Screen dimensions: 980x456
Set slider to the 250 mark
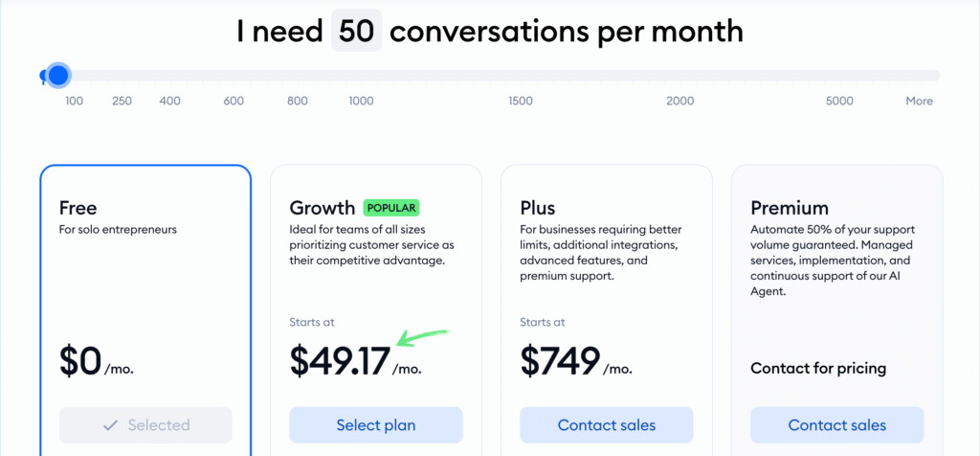122,102
